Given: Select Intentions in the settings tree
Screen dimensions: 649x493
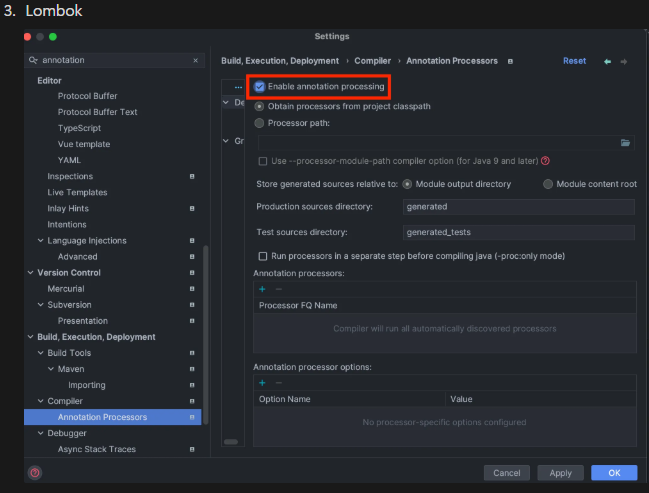Looking at the screenshot, I should (67, 225).
